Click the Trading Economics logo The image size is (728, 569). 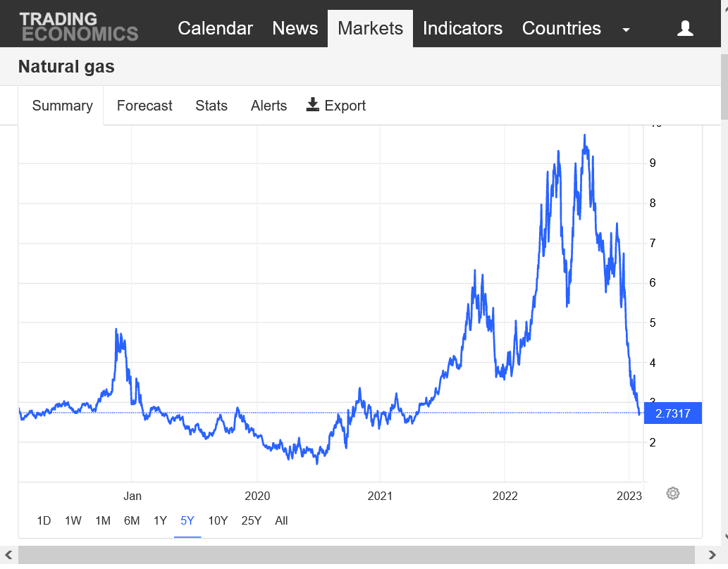pyautogui.click(x=79, y=26)
